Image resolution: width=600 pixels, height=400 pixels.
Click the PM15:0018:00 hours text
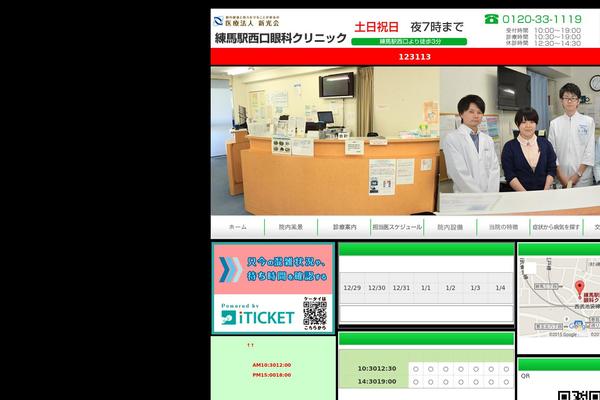(272, 375)
